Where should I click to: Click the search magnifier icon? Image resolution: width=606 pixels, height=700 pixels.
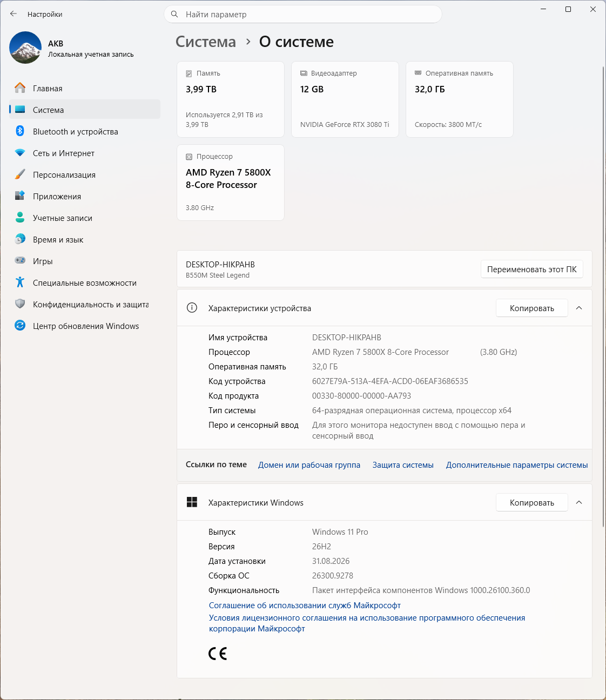[174, 14]
